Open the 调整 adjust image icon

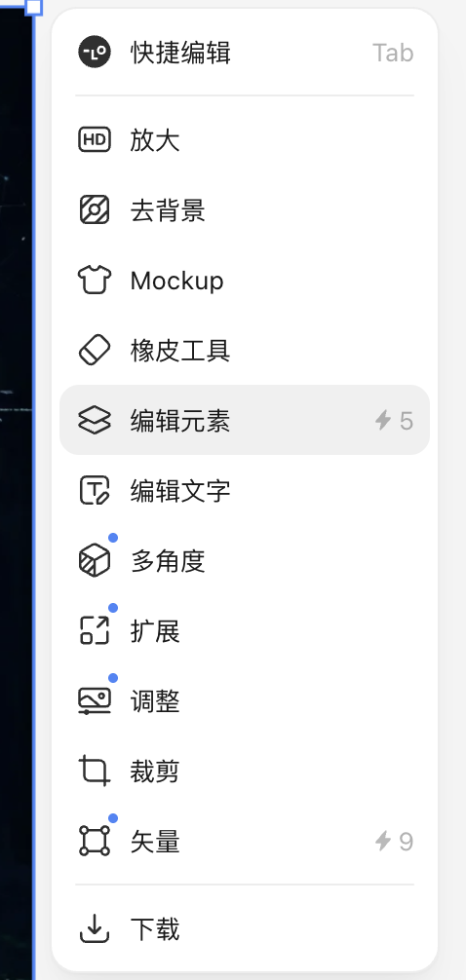tap(95, 700)
